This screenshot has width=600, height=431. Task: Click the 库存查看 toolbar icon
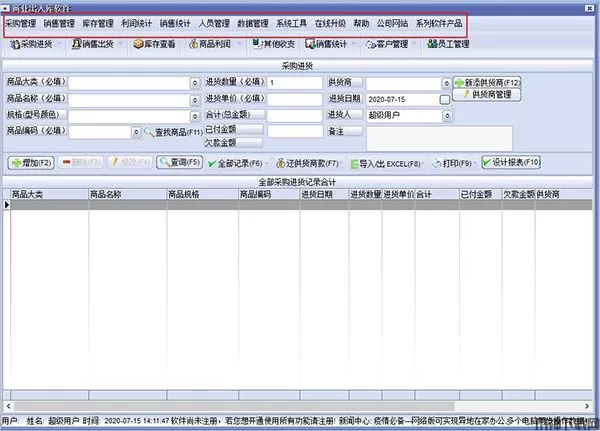[138, 45]
